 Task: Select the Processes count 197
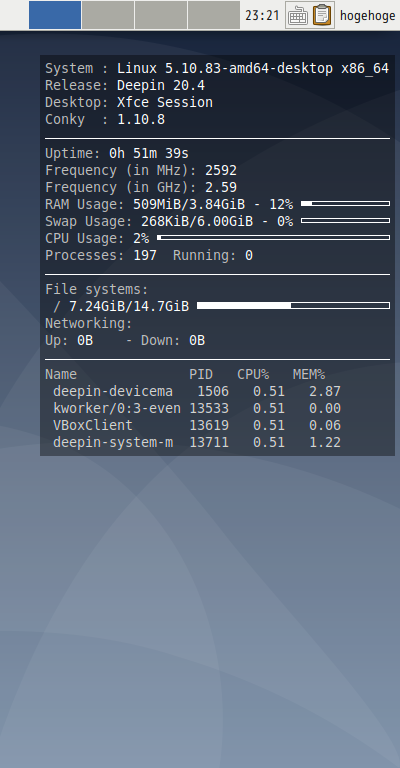pos(145,255)
